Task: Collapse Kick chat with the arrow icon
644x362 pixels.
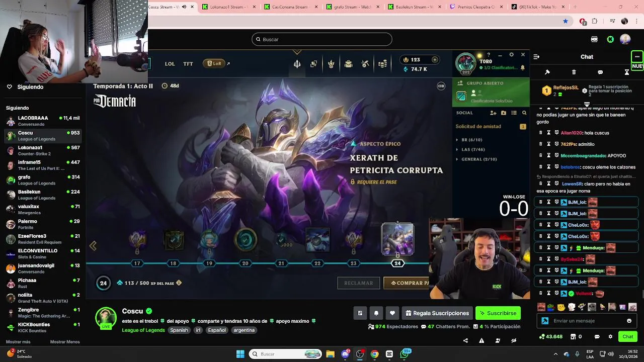Action: (x=536, y=57)
